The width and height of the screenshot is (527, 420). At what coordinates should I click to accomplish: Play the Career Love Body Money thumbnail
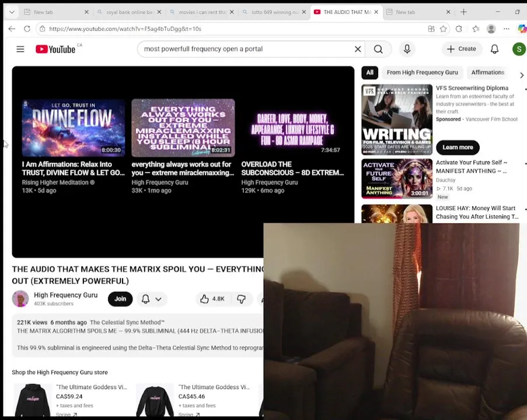[x=292, y=128]
